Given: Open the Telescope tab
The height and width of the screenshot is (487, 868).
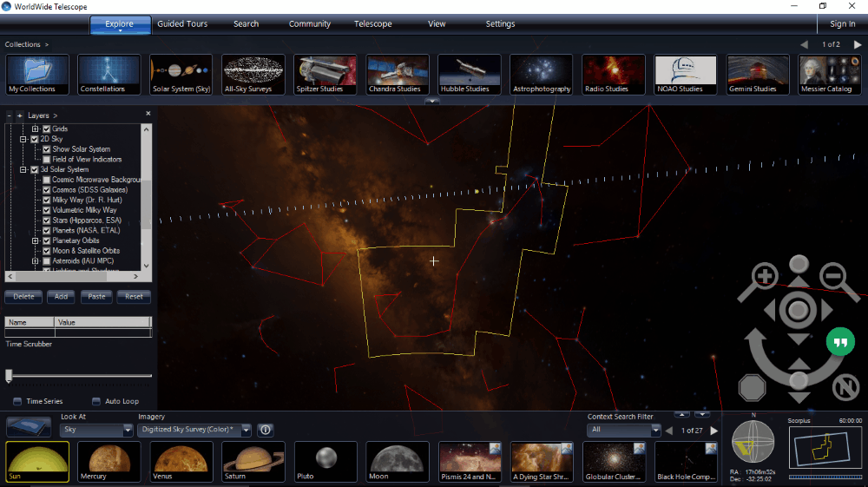Looking at the screenshot, I should tap(373, 23).
